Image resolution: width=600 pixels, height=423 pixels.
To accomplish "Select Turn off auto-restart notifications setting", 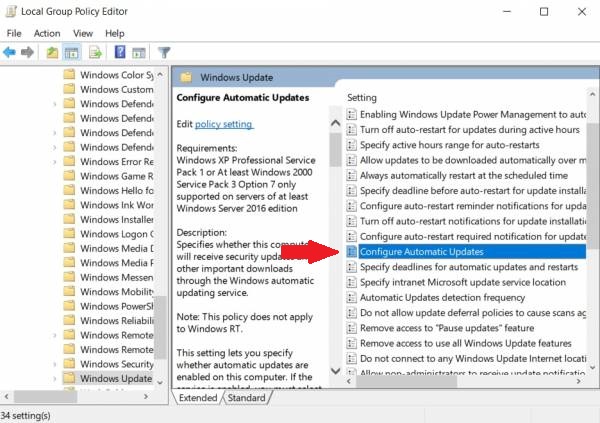I will 466,221.
